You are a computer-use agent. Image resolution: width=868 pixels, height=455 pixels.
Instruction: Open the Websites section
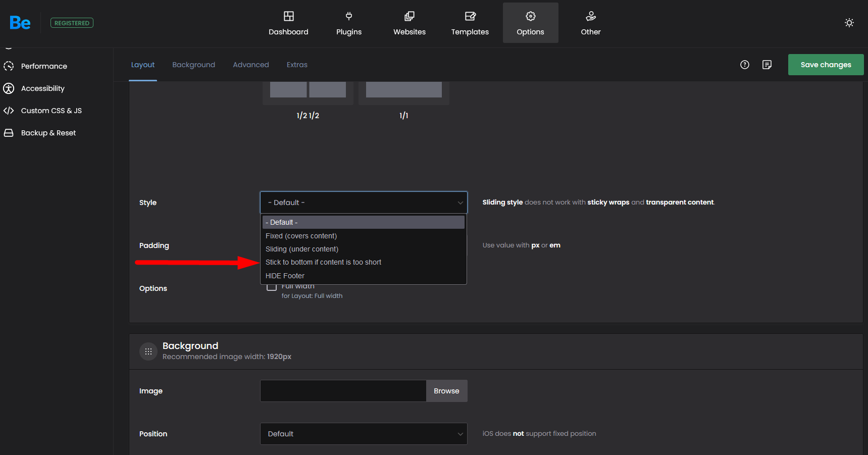pos(410,23)
